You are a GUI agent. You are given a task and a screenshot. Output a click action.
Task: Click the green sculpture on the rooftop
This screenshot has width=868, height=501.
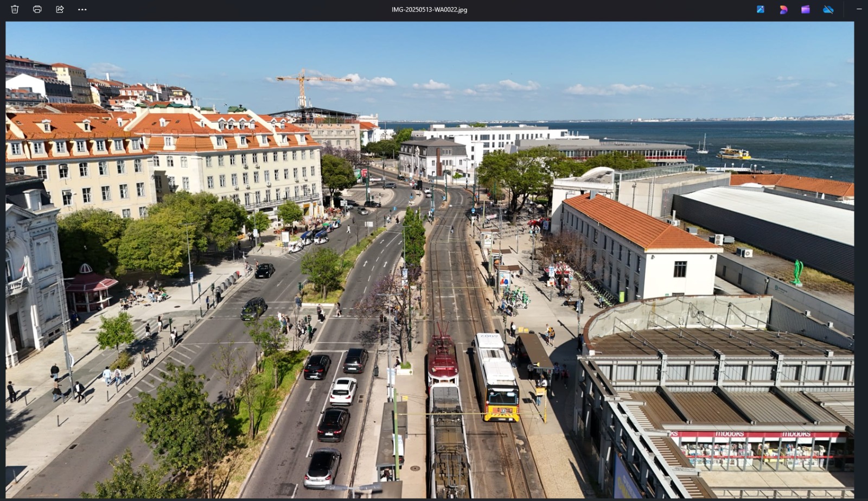[x=797, y=271]
